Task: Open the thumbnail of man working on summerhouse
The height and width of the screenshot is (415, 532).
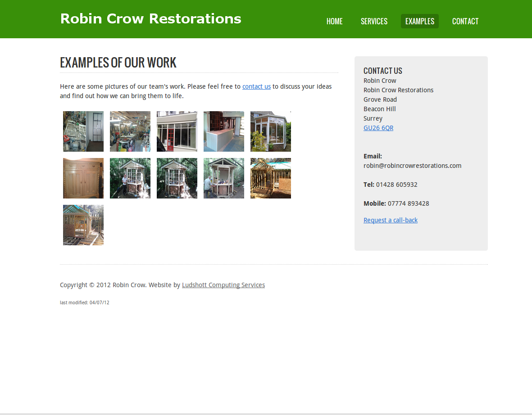Action: (223, 178)
